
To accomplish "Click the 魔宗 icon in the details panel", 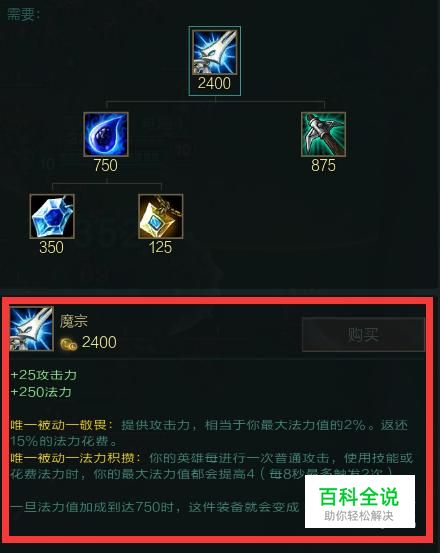I will (x=31, y=329).
